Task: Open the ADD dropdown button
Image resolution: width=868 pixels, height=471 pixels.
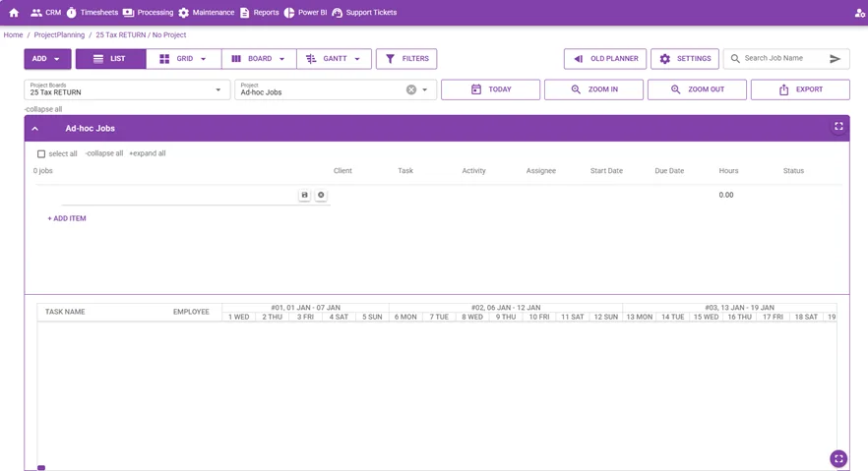Action: [47, 59]
